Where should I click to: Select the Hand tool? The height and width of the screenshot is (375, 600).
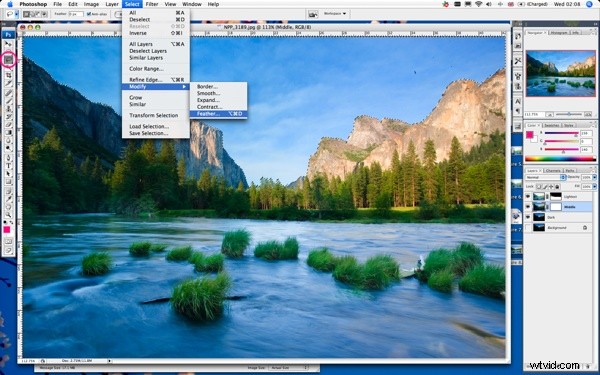pos(8,207)
